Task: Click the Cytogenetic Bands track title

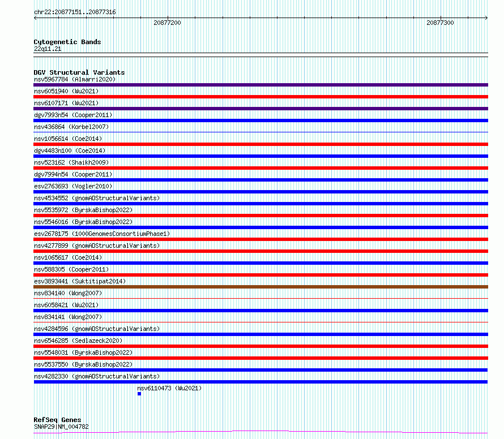Action: click(67, 42)
